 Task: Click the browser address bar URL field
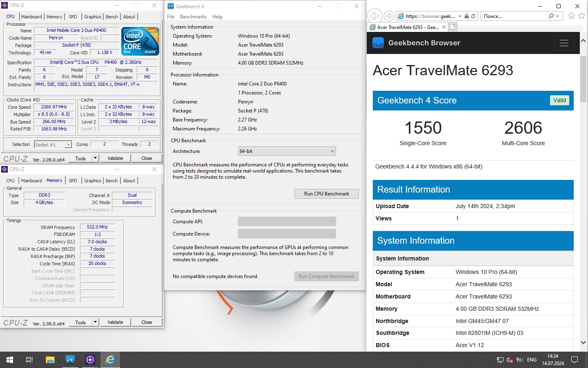point(430,16)
